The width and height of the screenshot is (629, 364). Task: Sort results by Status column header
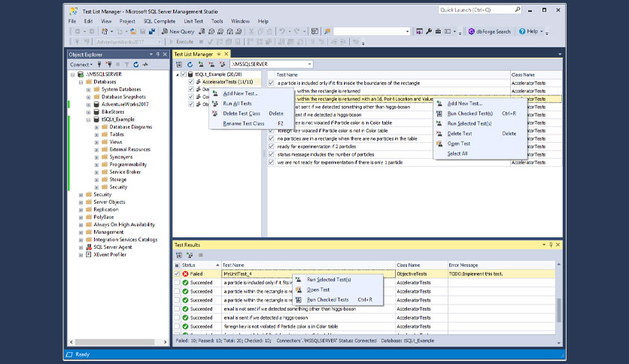pos(201,265)
